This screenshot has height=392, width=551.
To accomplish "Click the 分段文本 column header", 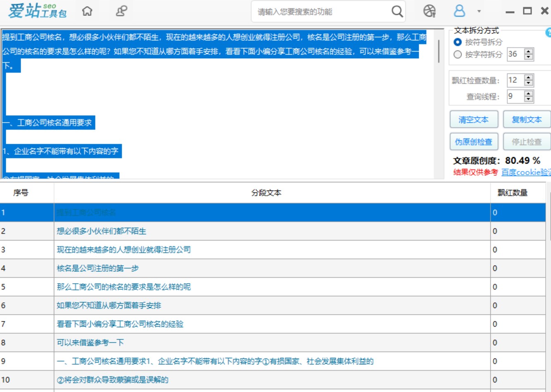I will tap(266, 193).
